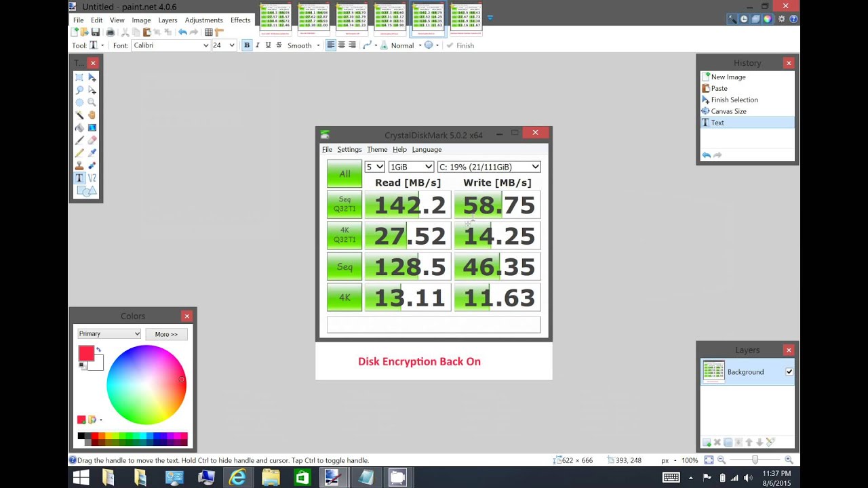Select the Color Picker eyedropper tool
The image size is (868, 488).
[x=92, y=152]
